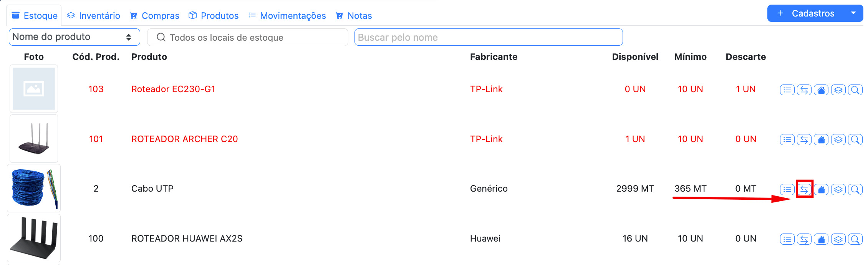
Task: Click the Cabo UTP product thumbnail
Action: point(34,188)
